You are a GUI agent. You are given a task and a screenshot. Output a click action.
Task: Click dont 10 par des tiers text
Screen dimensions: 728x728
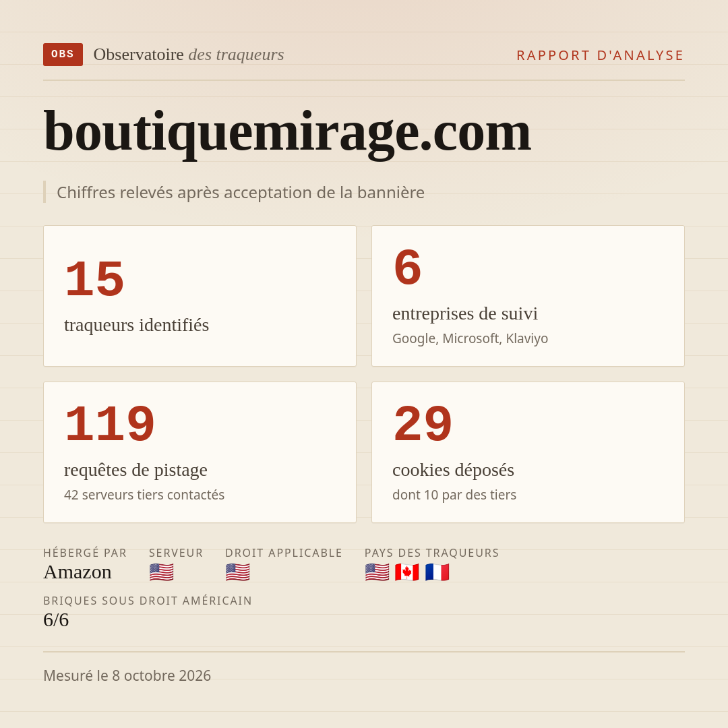(454, 495)
